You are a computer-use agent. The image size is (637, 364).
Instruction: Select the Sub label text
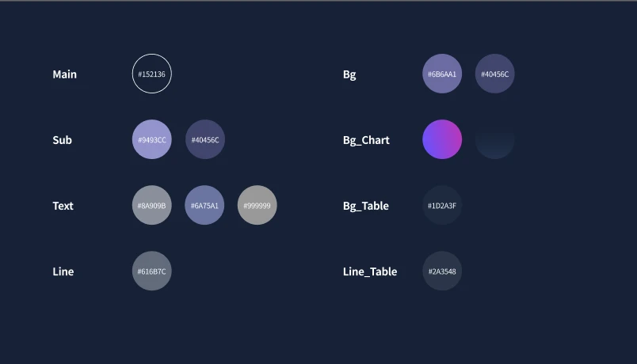click(x=62, y=140)
